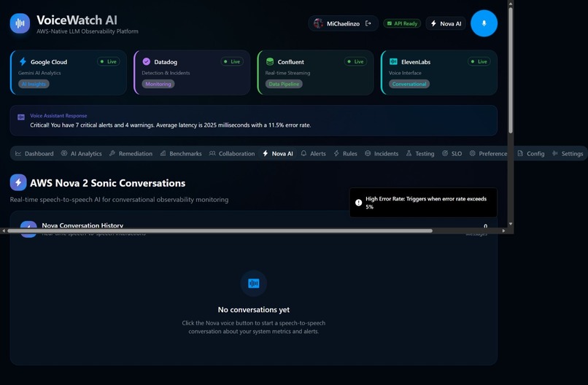The height and width of the screenshot is (385, 588).
Task: Go to the Benchmarks tab
Action: coord(181,154)
